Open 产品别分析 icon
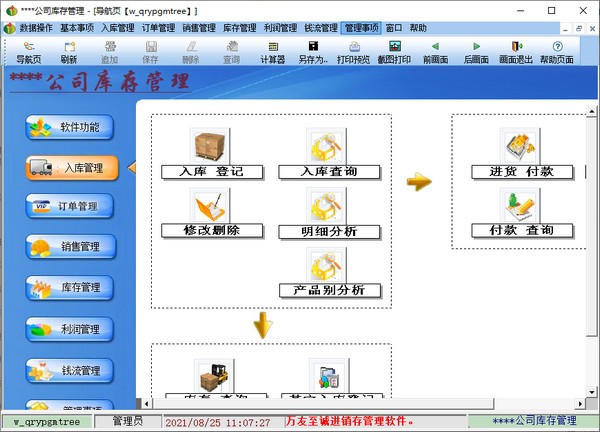The image size is (600, 432). pyautogui.click(x=329, y=264)
